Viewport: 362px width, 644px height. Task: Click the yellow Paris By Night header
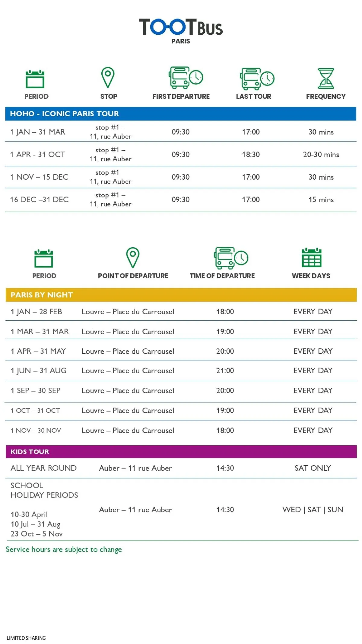click(x=181, y=295)
